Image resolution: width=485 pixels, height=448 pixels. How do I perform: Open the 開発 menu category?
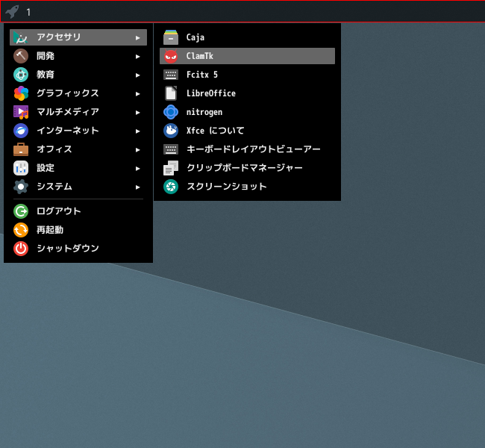pos(78,56)
